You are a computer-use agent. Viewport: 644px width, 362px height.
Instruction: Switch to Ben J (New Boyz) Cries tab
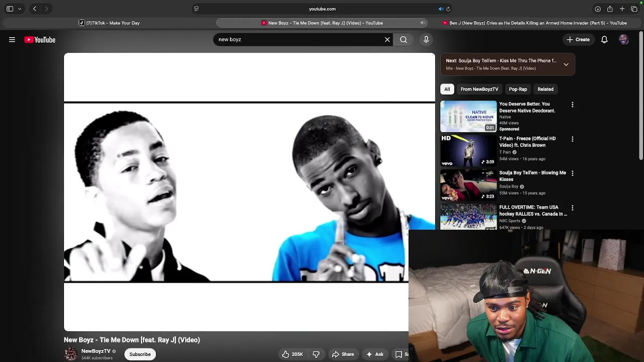535,23
